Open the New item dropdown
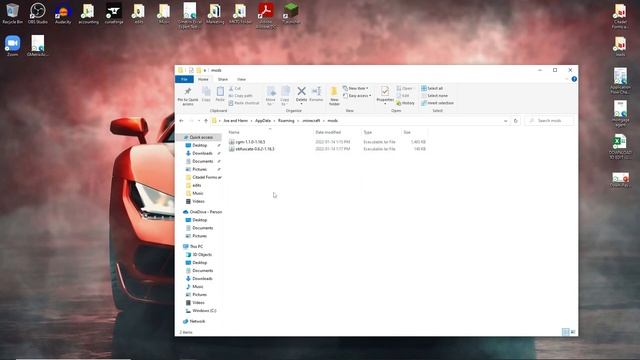The width and height of the screenshot is (640, 360). 356,88
